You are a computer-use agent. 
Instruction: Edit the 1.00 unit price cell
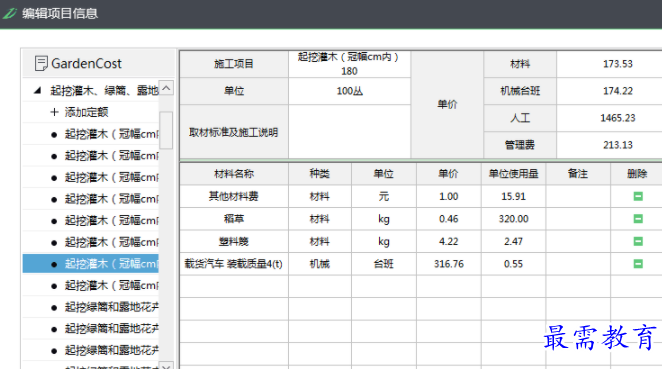click(448, 196)
